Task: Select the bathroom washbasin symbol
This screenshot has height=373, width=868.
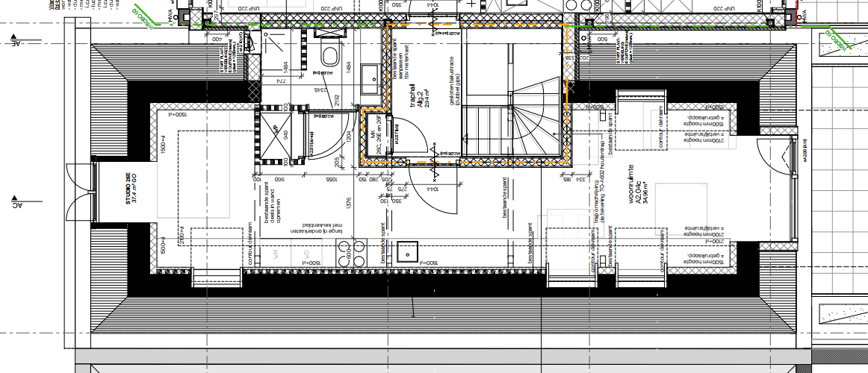Action: 371,73
